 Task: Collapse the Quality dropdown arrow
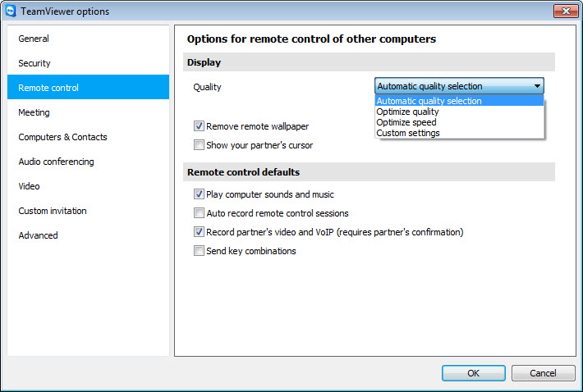click(x=537, y=86)
